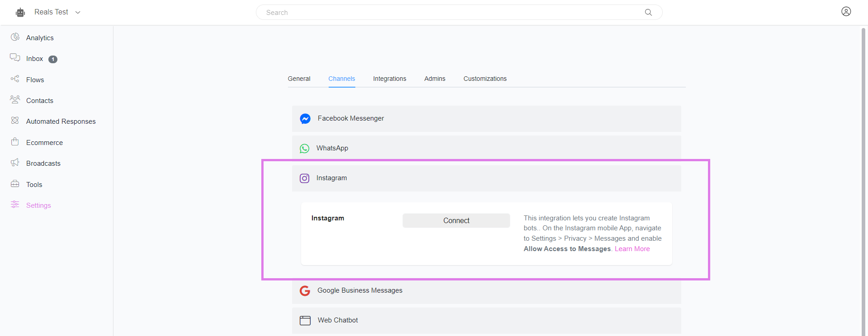Click the Automated Responses icon

click(x=15, y=120)
